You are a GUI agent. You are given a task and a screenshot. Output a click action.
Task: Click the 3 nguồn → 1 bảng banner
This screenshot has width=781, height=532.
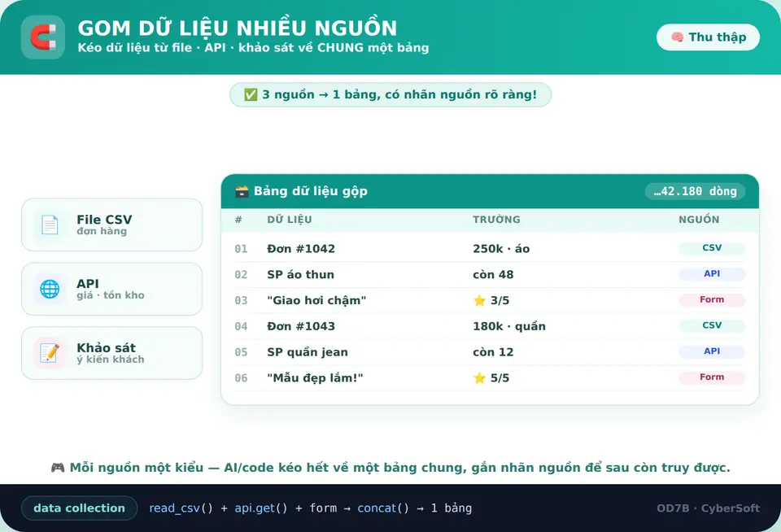pyautogui.click(x=390, y=94)
